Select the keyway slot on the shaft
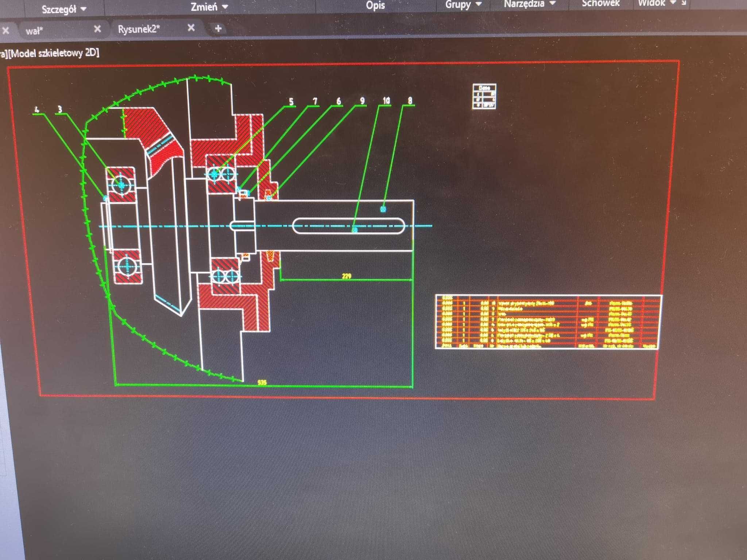Screen dimensions: 747x560 [x=348, y=226]
